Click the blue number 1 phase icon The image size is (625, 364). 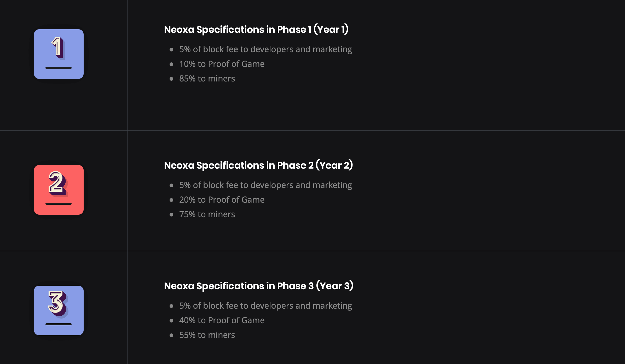pos(59,54)
